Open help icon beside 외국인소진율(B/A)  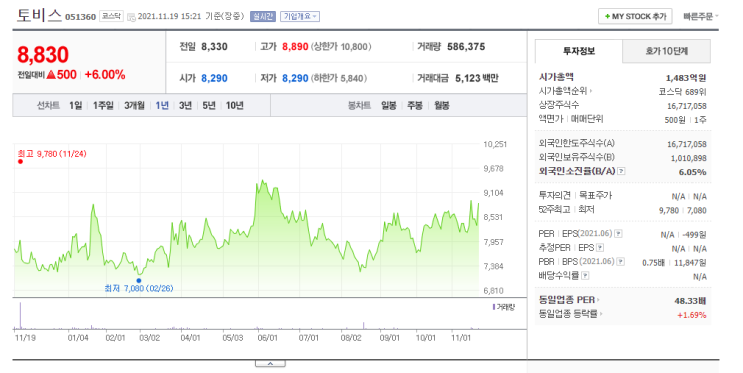pyautogui.click(x=622, y=171)
